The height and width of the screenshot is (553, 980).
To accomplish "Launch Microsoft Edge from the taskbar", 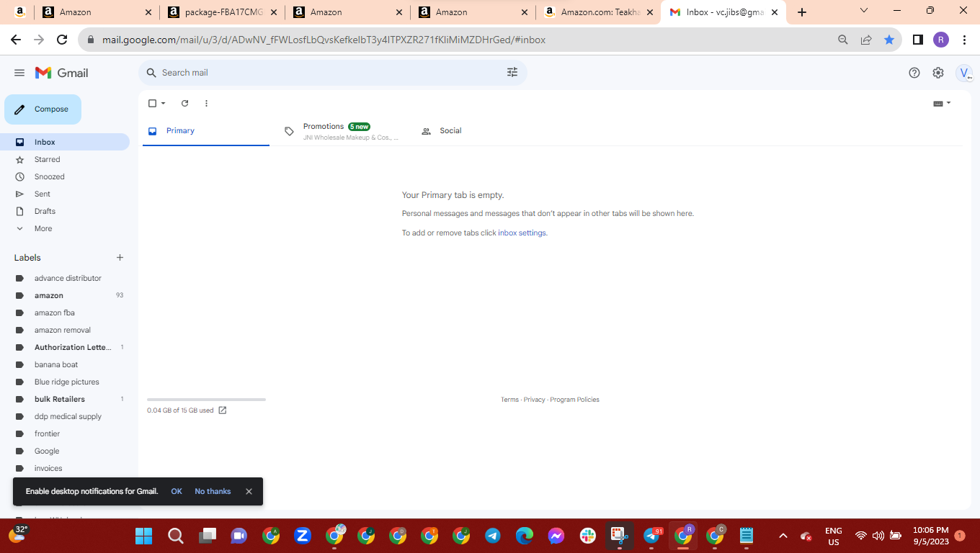I will [525, 536].
